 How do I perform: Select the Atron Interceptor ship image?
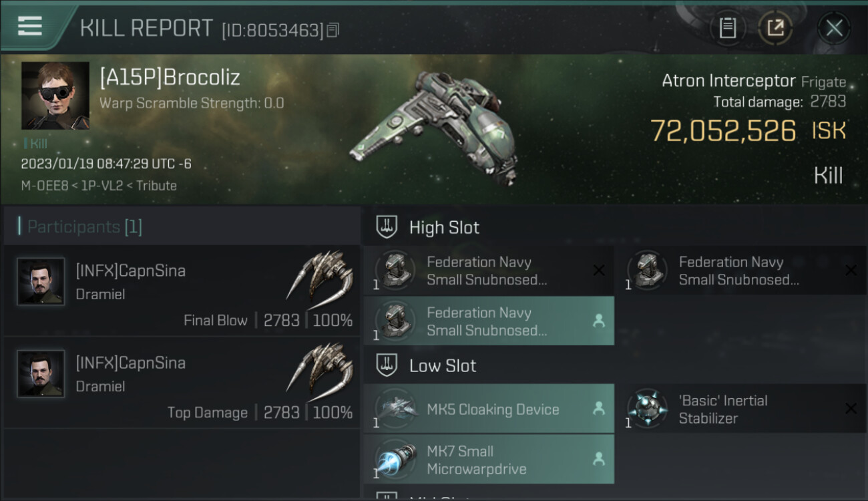pyautogui.click(x=435, y=127)
